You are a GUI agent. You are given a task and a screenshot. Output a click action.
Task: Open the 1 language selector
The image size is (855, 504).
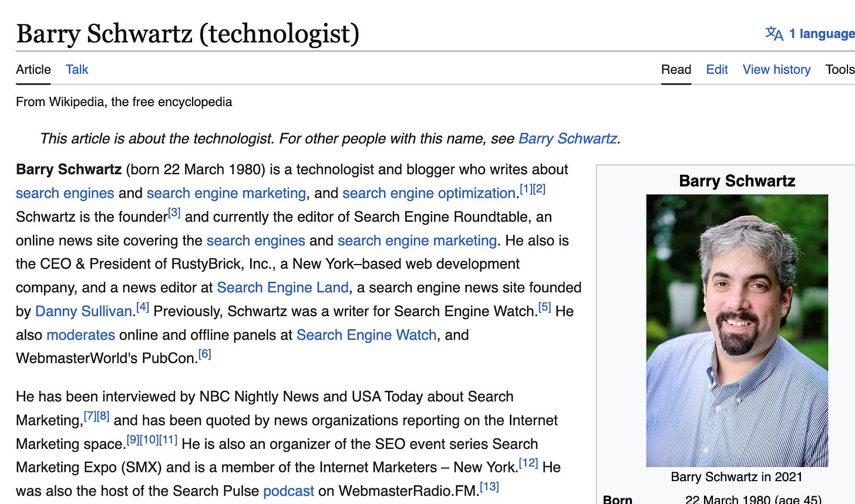(810, 33)
